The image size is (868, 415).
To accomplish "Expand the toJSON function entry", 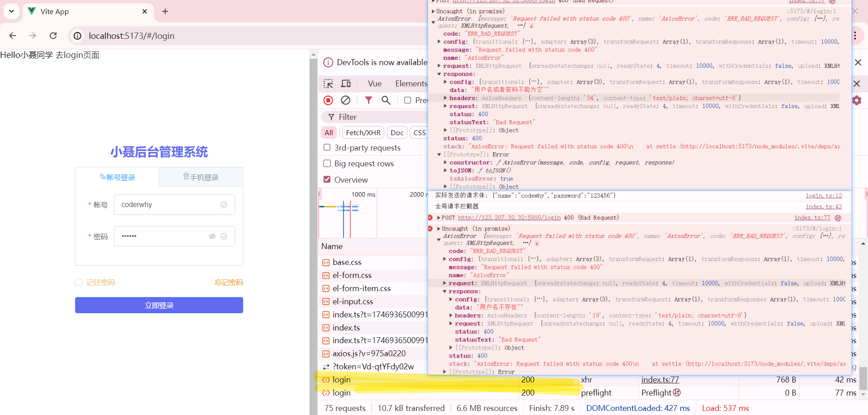I will pos(445,170).
